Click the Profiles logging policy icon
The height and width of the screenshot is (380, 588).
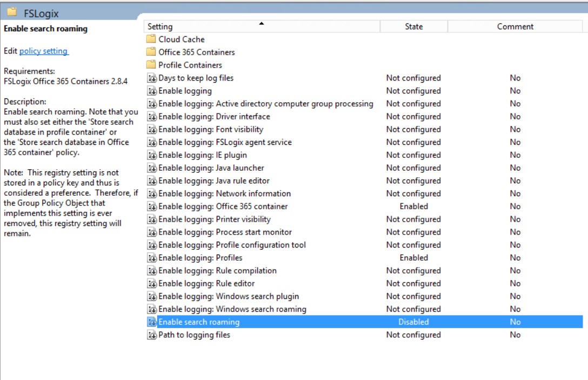tap(152, 258)
